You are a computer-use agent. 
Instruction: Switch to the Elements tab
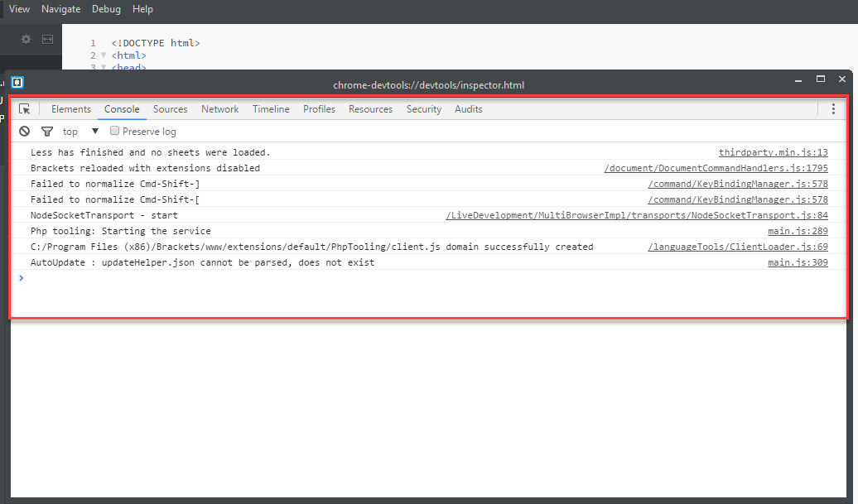tap(71, 108)
